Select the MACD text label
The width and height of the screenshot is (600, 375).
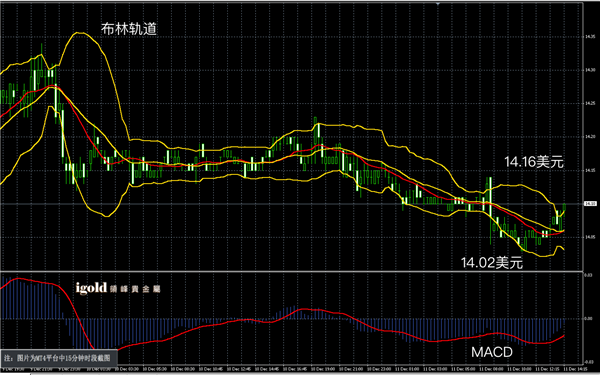(x=492, y=352)
